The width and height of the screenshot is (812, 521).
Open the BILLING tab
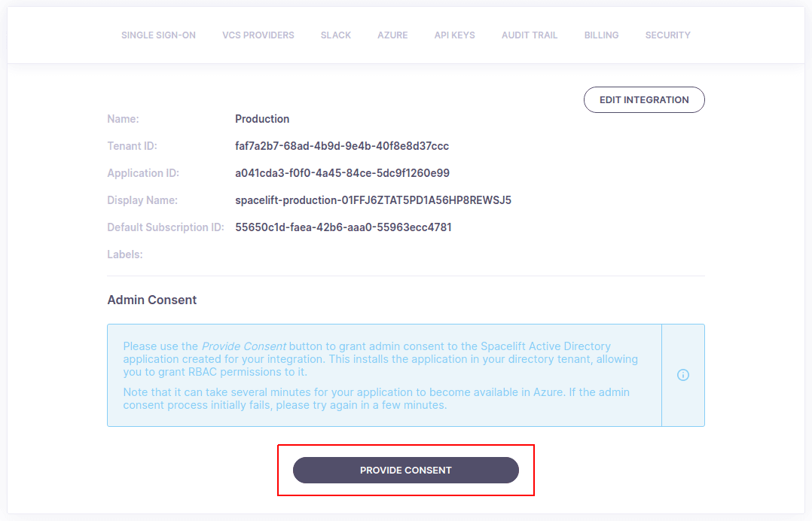601,35
